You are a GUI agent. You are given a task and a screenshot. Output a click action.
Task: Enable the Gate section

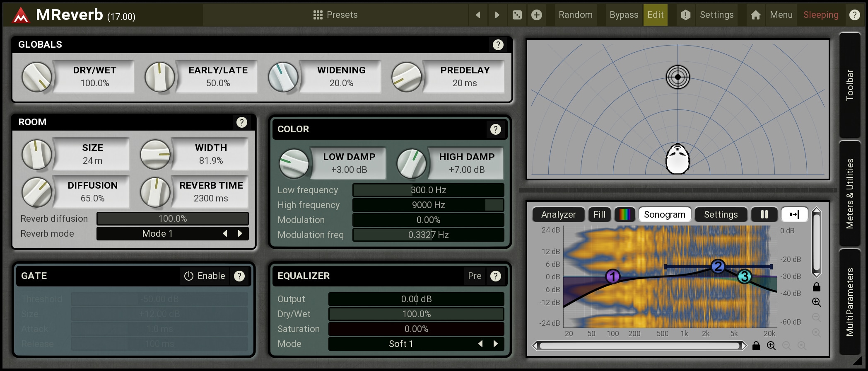(205, 276)
